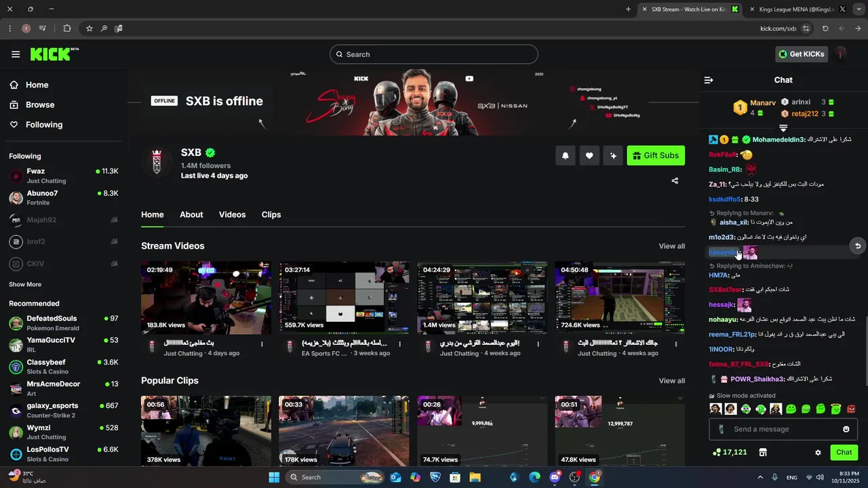View all Popular Clips
The image size is (868, 488).
(672, 381)
